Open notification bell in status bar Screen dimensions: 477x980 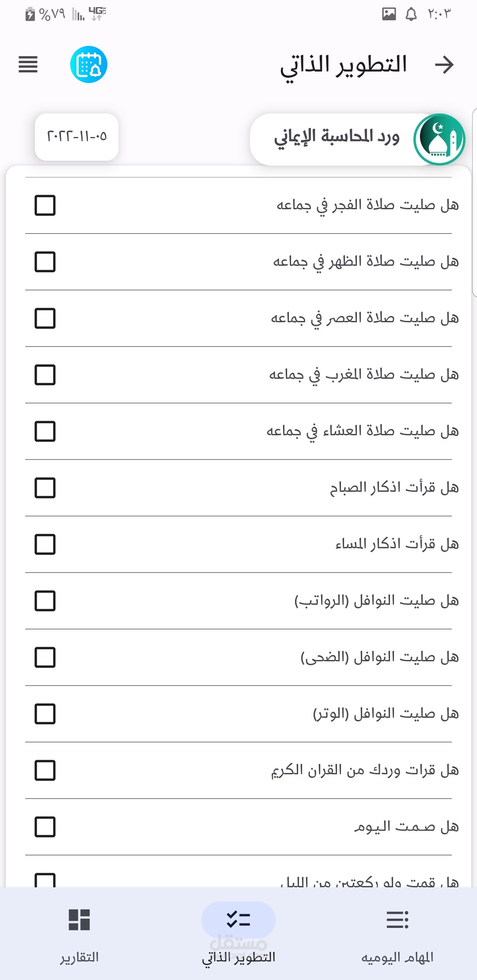[411, 14]
